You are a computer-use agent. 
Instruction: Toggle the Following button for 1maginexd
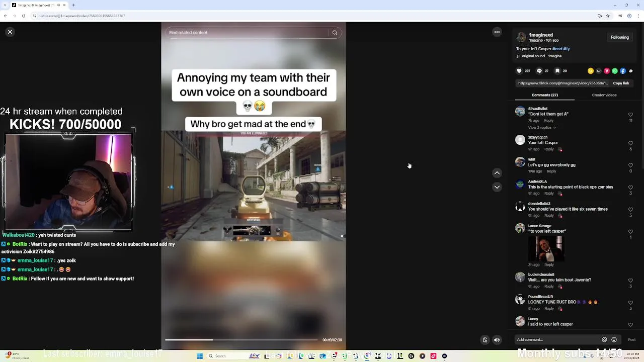tap(620, 37)
